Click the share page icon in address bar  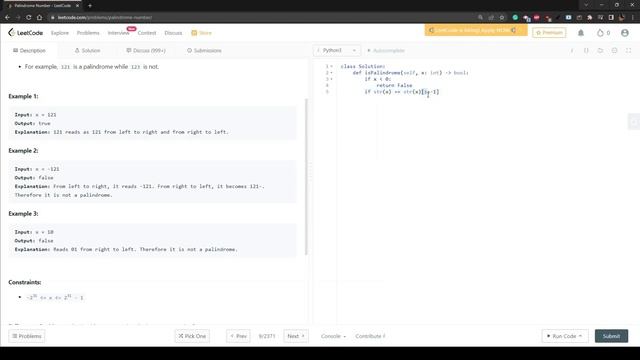[x=491, y=18]
